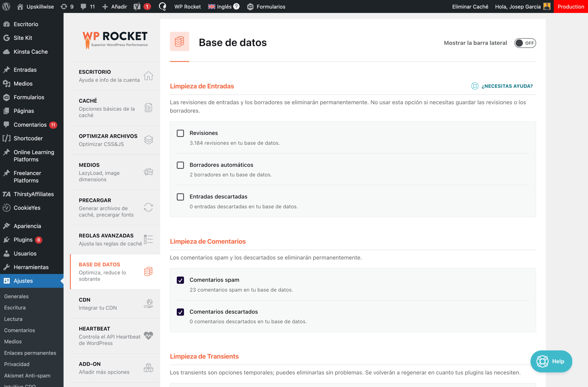This screenshot has width=588, height=387.
Task: Click the WP Rocket logo
Action: click(115, 40)
